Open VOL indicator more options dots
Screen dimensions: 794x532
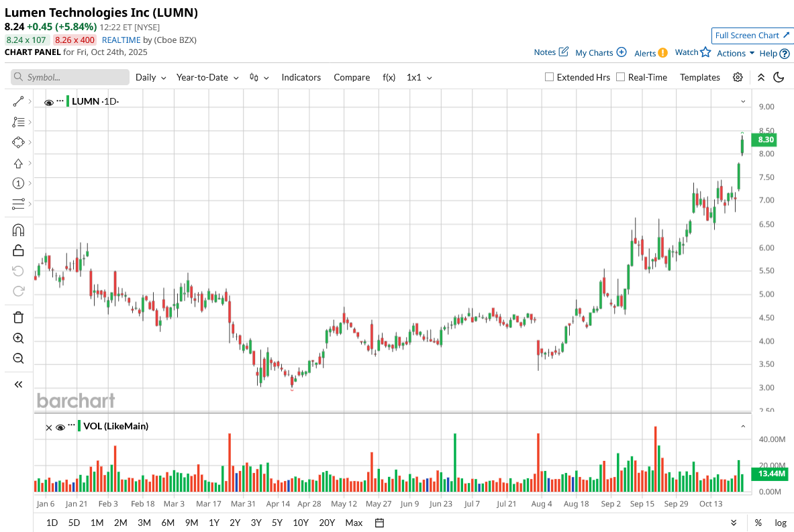tap(71, 425)
